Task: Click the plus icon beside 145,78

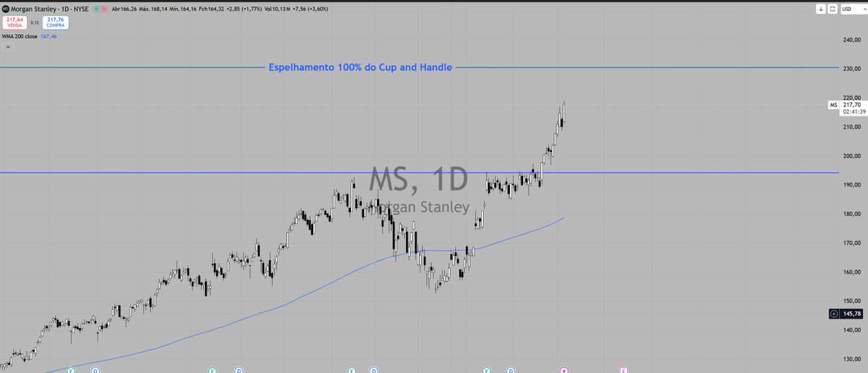Action: (834, 314)
